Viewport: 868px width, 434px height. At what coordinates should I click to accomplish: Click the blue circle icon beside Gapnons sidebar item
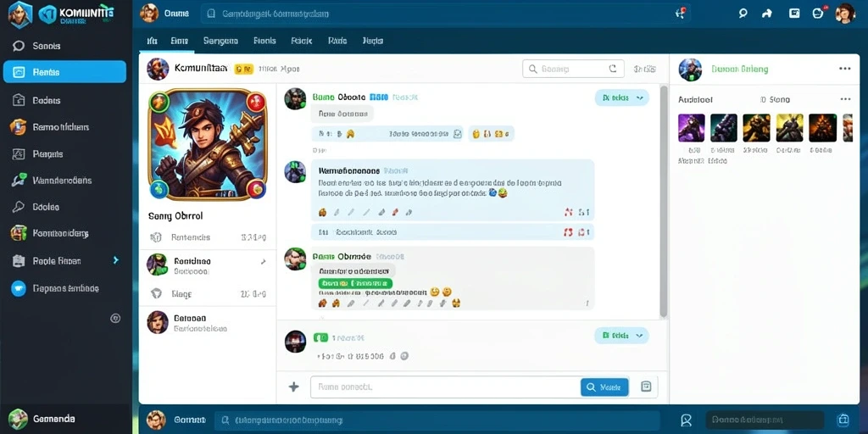point(19,288)
